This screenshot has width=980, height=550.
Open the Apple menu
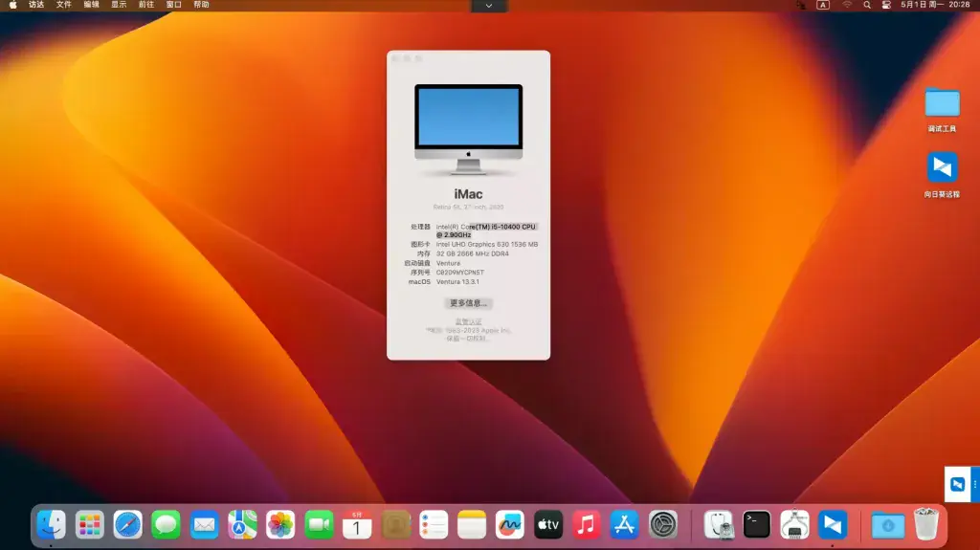pos(13,5)
